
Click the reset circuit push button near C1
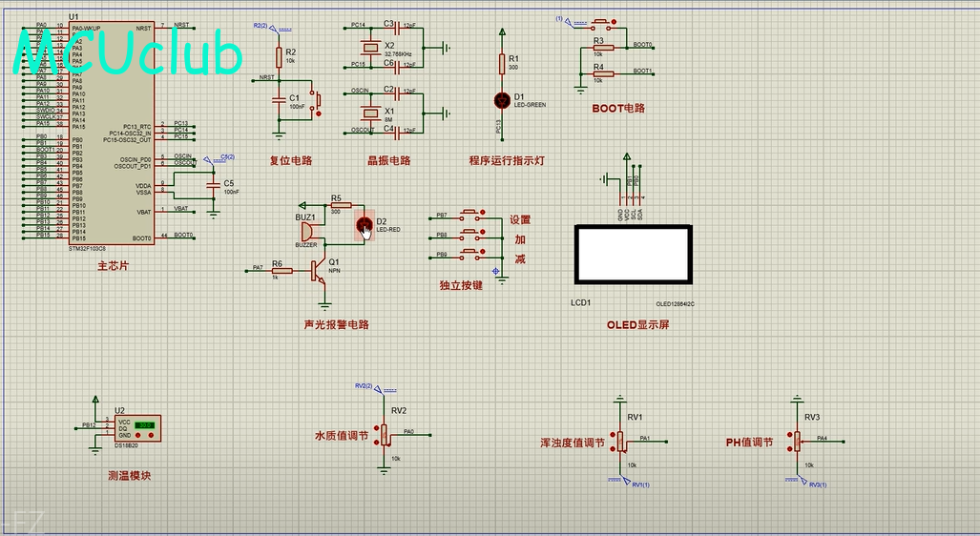317,102
